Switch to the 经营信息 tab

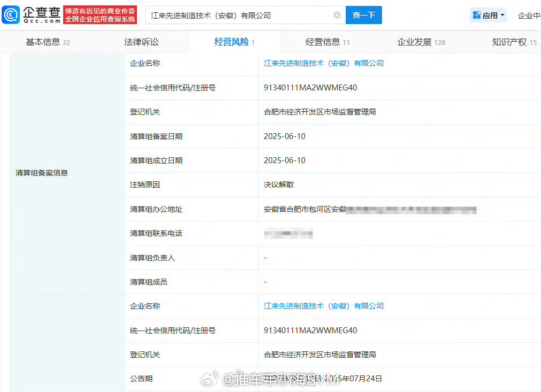tap(327, 42)
